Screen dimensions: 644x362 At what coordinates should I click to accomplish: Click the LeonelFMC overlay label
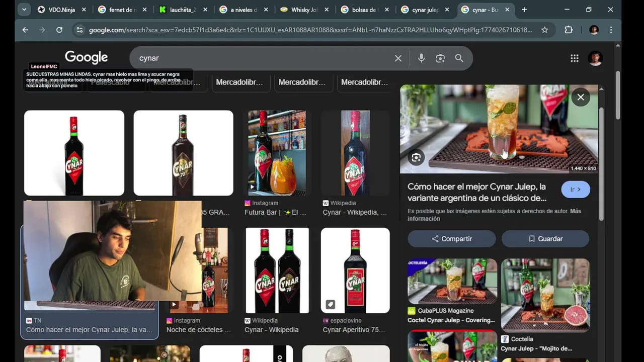pyautogui.click(x=44, y=66)
